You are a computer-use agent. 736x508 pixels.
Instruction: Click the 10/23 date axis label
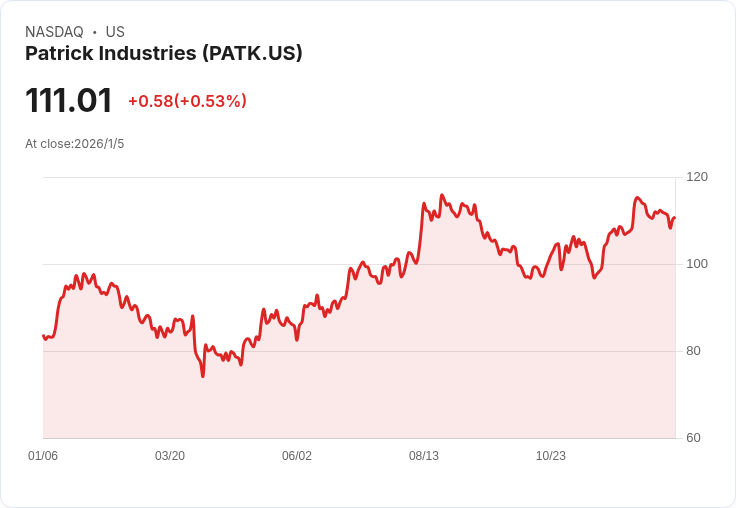[x=551, y=455]
